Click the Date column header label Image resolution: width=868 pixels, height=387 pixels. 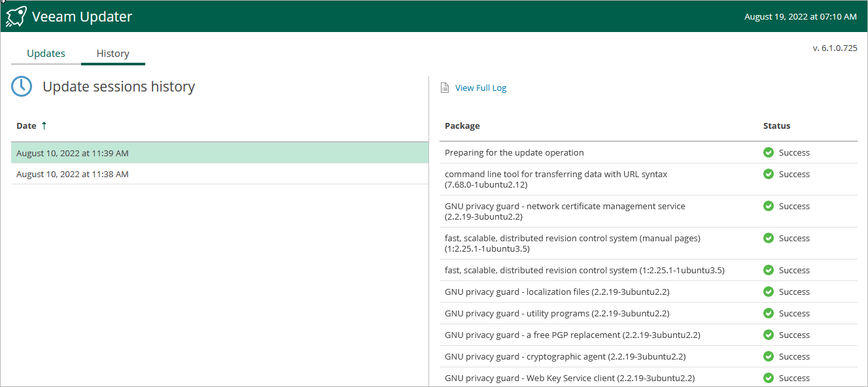pos(26,126)
